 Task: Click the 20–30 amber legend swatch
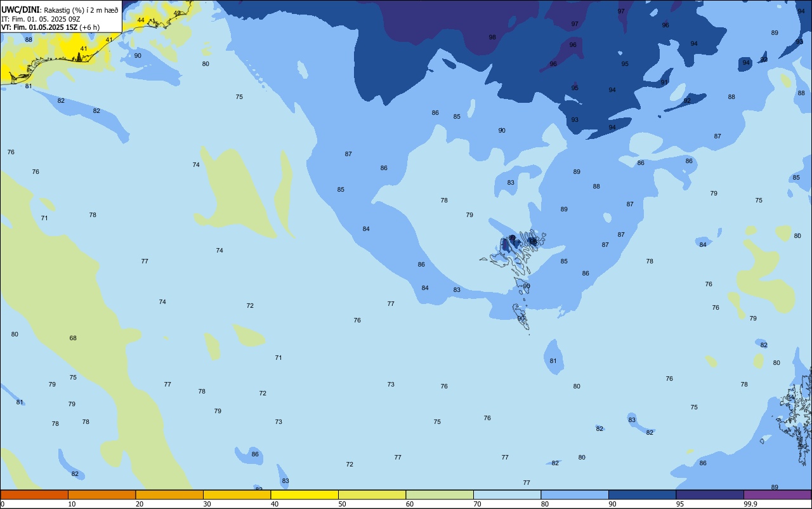169,494
